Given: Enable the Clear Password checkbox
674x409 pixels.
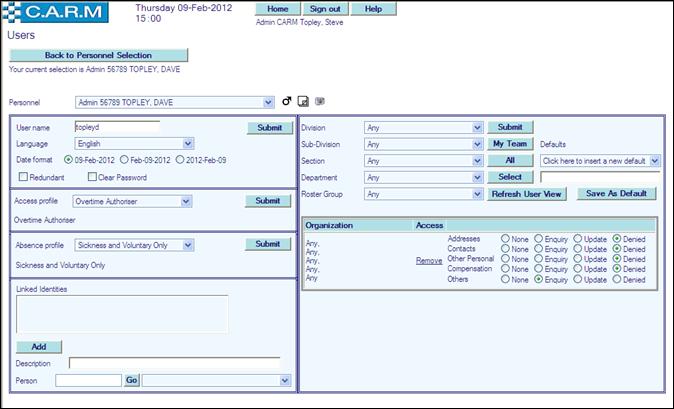Looking at the screenshot, I should click(92, 176).
